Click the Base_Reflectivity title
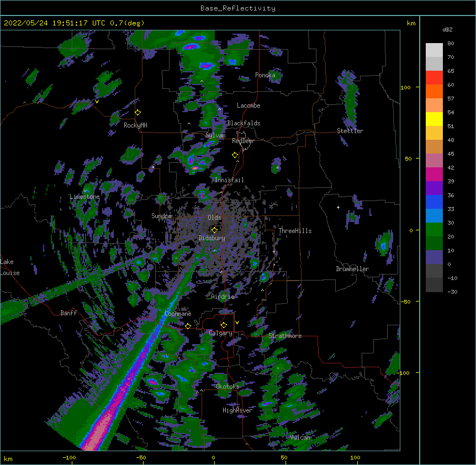Viewport: 476px width, 465px height. [238, 8]
